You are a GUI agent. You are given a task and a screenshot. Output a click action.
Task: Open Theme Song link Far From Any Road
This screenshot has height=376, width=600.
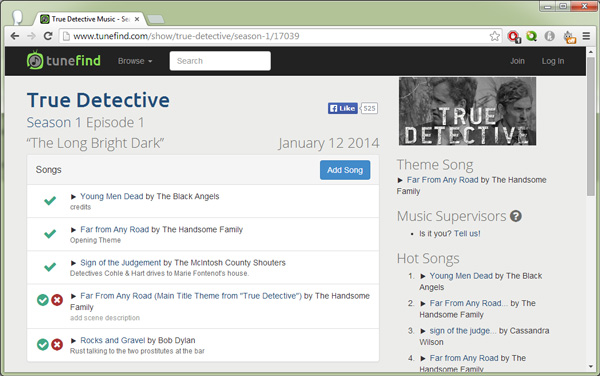tap(442, 180)
